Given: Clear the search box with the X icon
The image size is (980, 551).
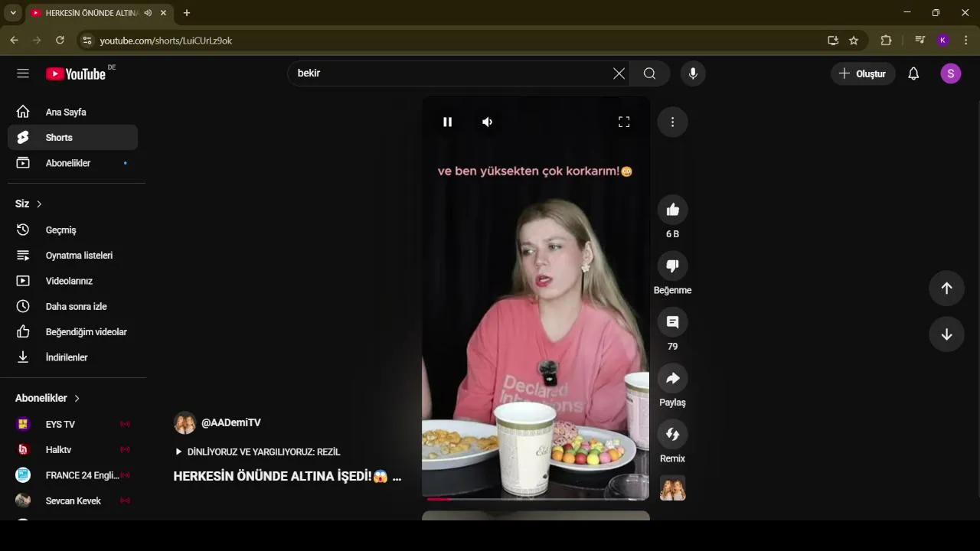Looking at the screenshot, I should click(619, 73).
